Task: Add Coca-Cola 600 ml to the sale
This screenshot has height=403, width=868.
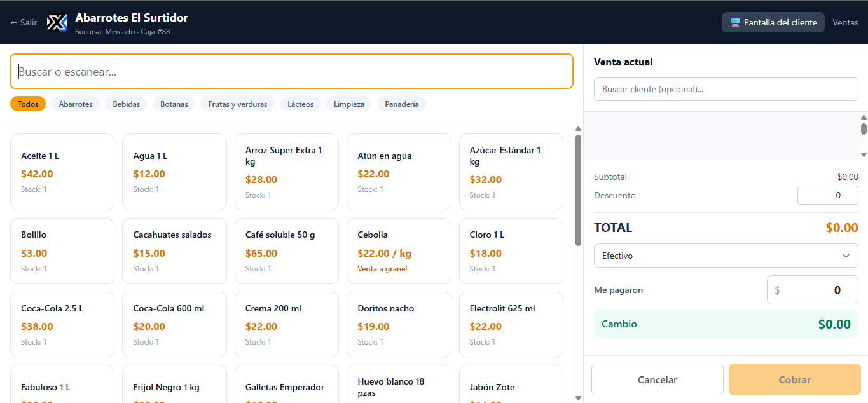Action: pyautogui.click(x=174, y=324)
